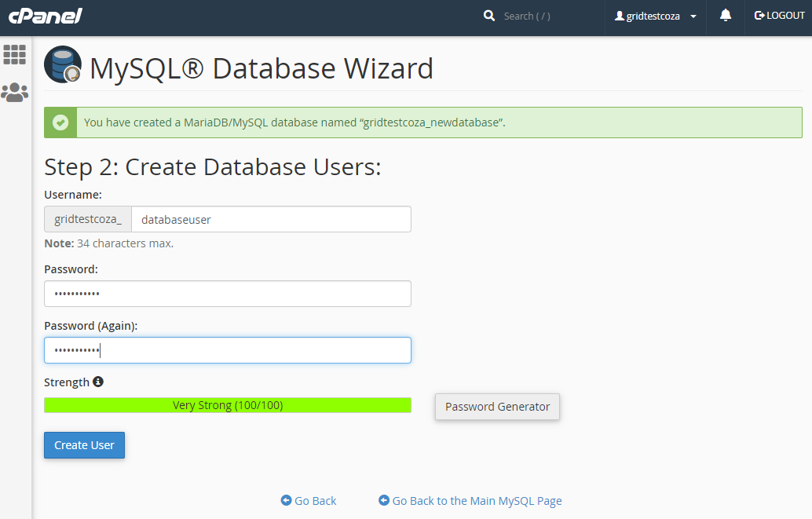Click the Password (Again) field
The width and height of the screenshot is (812, 519).
(x=228, y=350)
